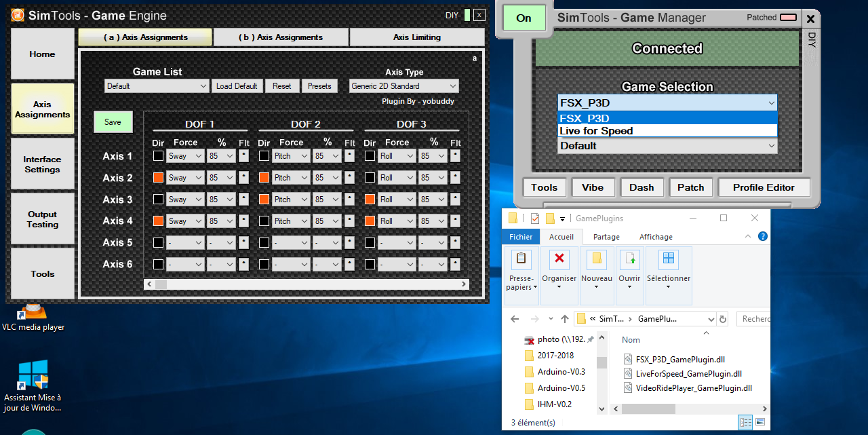The width and height of the screenshot is (868, 435).
Task: Click the Presse-papiers clipboard icon
Action: pos(521,259)
